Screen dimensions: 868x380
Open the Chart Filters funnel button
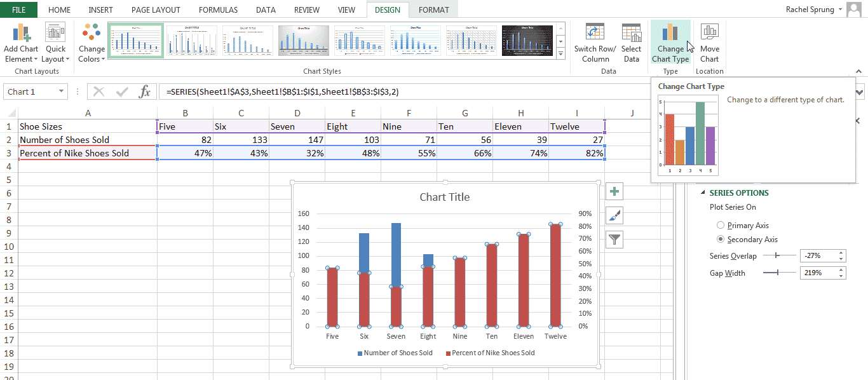tap(614, 240)
